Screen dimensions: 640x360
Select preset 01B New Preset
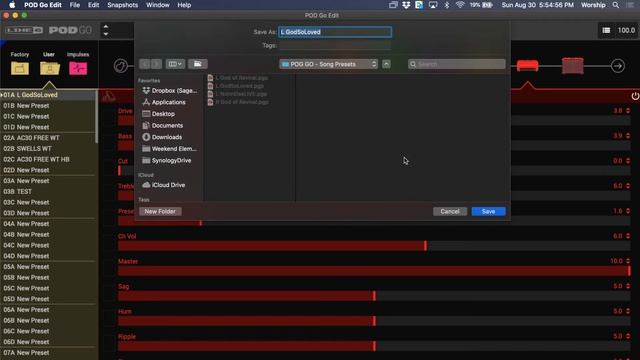[48, 106]
